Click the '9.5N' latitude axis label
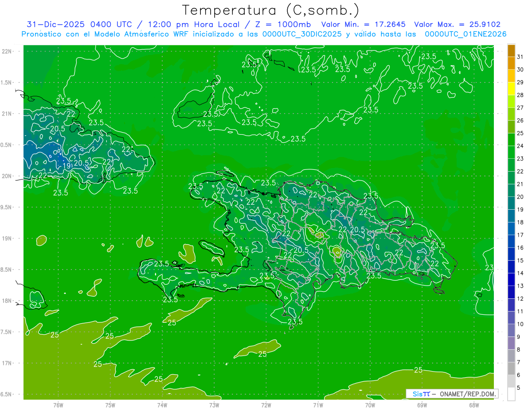Screen dimensions: 532x411 (7, 207)
